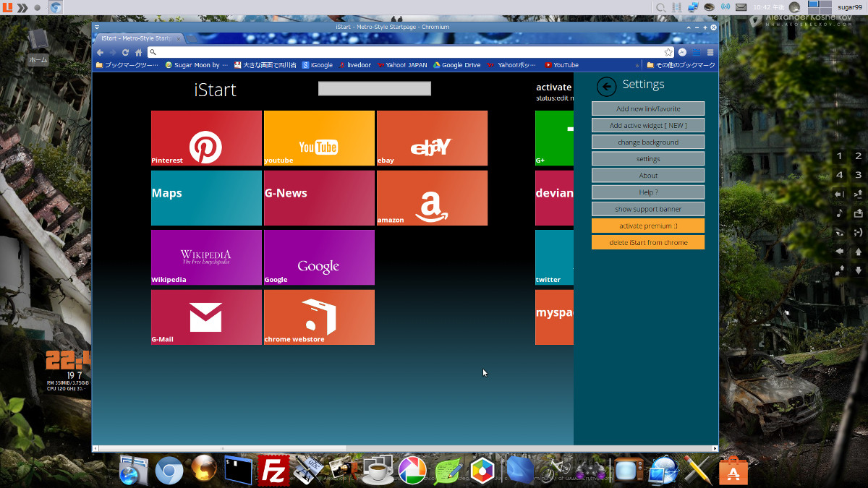Open the iGoogle bookmark
The width and height of the screenshot is (868, 488).
tap(317, 65)
